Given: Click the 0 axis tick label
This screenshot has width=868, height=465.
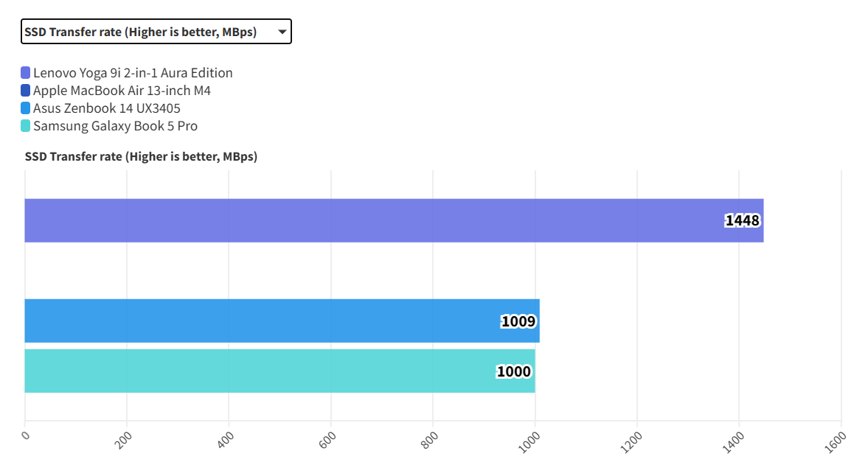Looking at the screenshot, I should click(25, 436).
